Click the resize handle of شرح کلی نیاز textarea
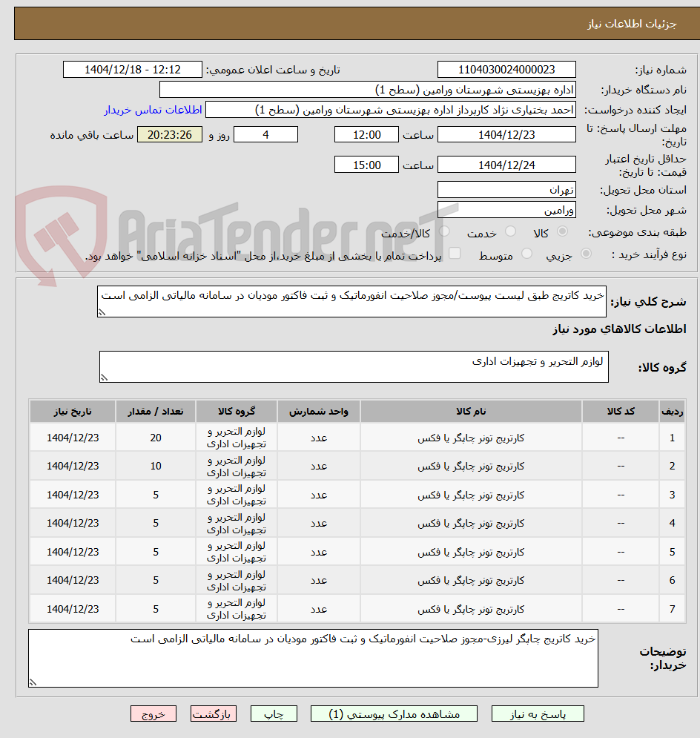This screenshot has width=700, height=738. point(102,312)
